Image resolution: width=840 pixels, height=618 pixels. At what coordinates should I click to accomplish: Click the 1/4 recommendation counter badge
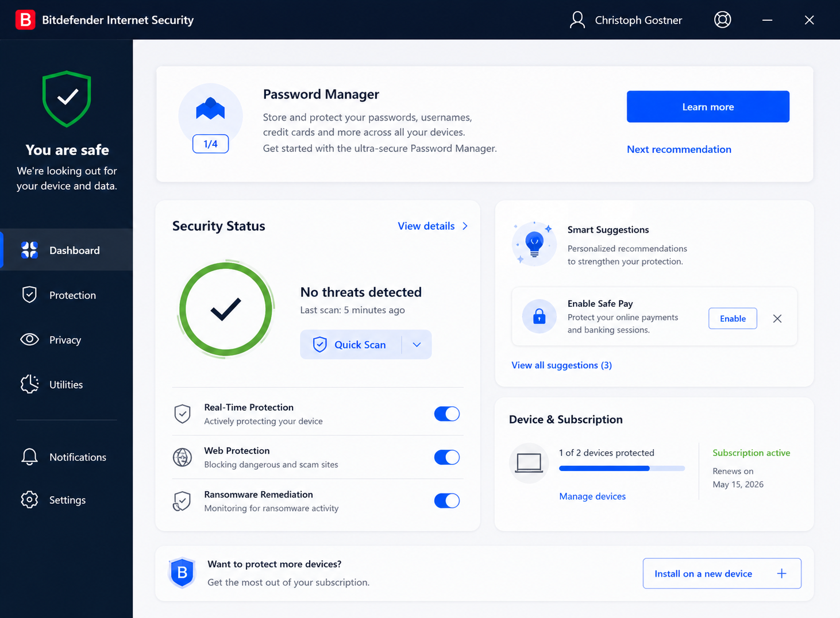click(210, 144)
